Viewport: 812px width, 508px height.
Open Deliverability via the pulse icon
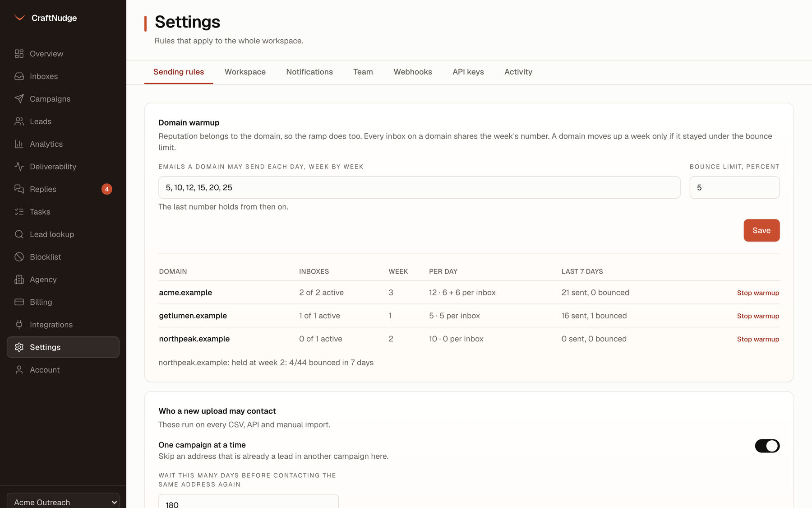[x=19, y=167]
